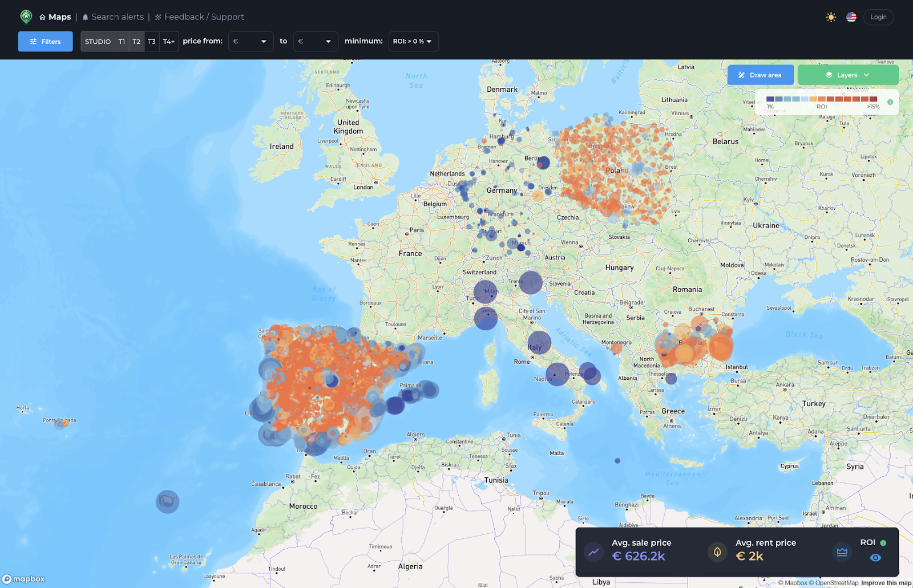Click the small blue dot south of Malta

tap(617, 461)
